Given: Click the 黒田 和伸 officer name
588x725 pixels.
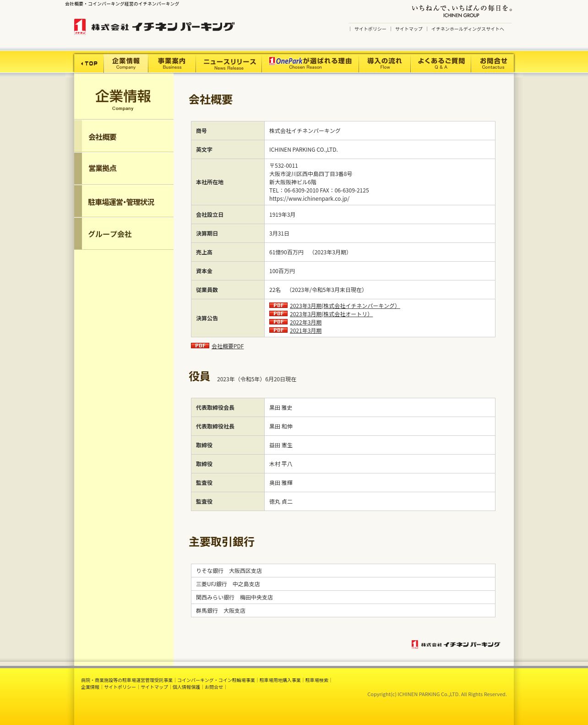Looking at the screenshot, I should point(281,426).
